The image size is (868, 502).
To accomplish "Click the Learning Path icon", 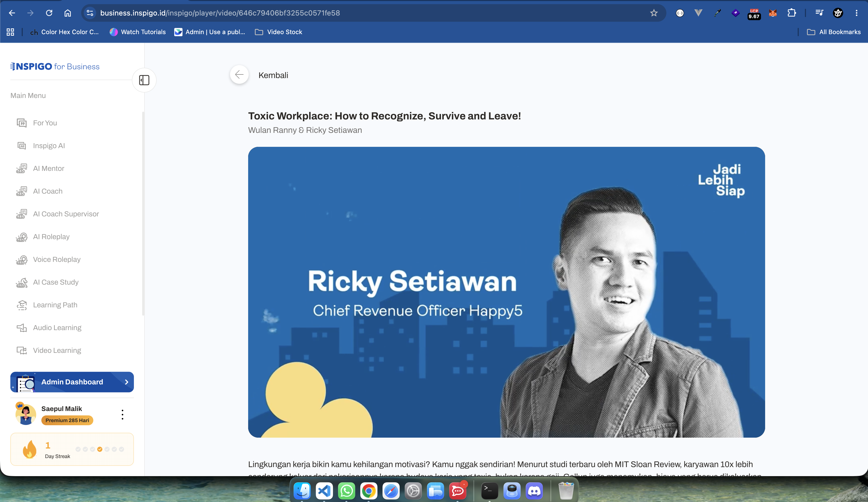I will tap(22, 305).
